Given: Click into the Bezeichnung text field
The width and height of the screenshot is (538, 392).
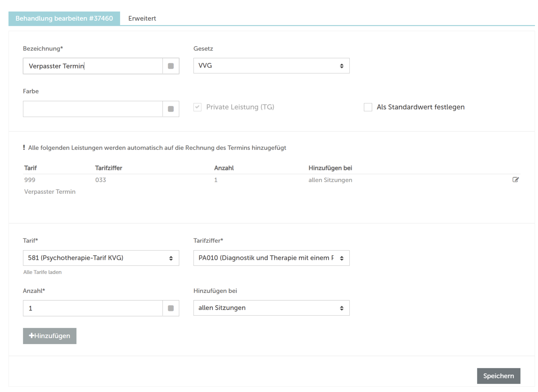Looking at the screenshot, I should click(x=93, y=66).
